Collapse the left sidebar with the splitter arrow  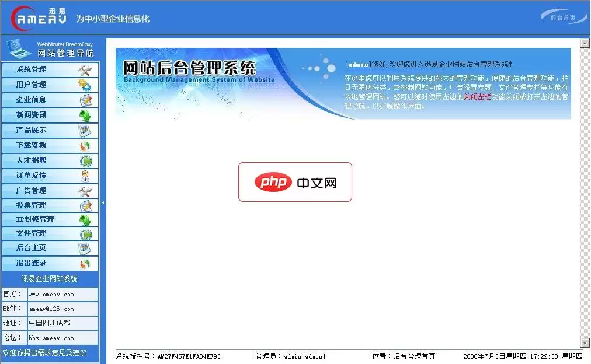103,202
